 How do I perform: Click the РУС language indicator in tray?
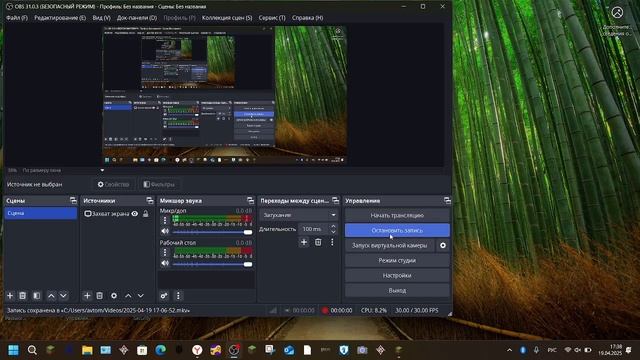click(552, 350)
